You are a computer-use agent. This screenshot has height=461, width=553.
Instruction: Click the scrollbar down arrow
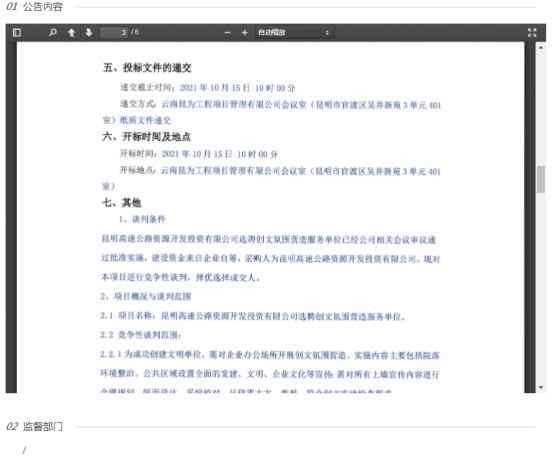(541, 388)
